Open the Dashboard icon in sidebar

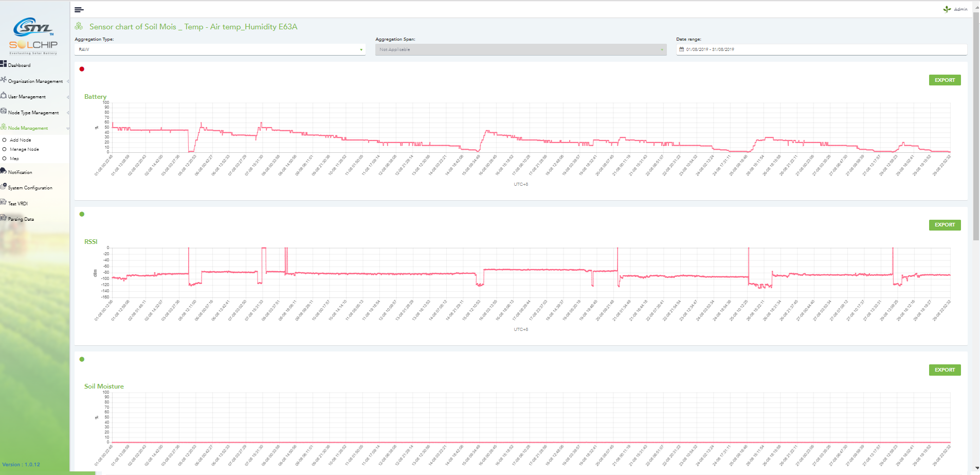pyautogui.click(x=4, y=64)
